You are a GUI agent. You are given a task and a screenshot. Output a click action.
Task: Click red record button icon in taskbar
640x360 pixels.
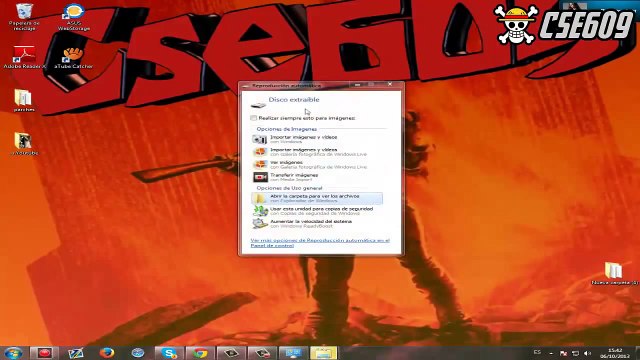(45, 353)
